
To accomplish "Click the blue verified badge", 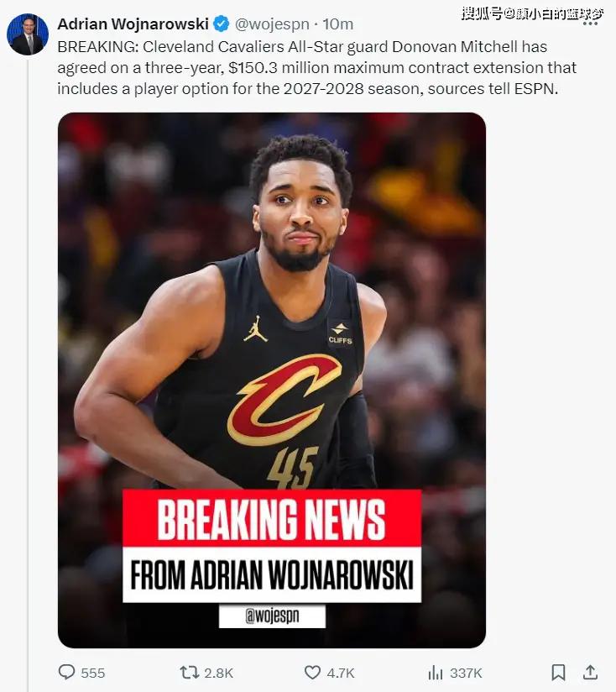I will coord(222,24).
